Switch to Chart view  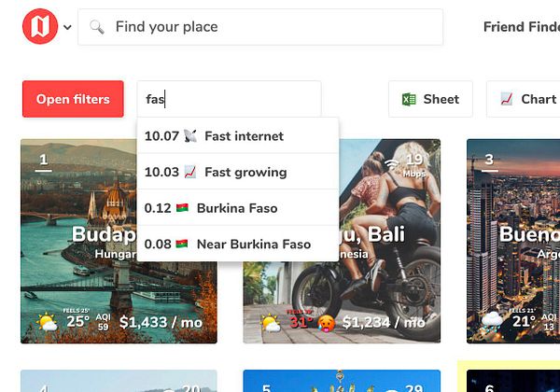(524, 99)
